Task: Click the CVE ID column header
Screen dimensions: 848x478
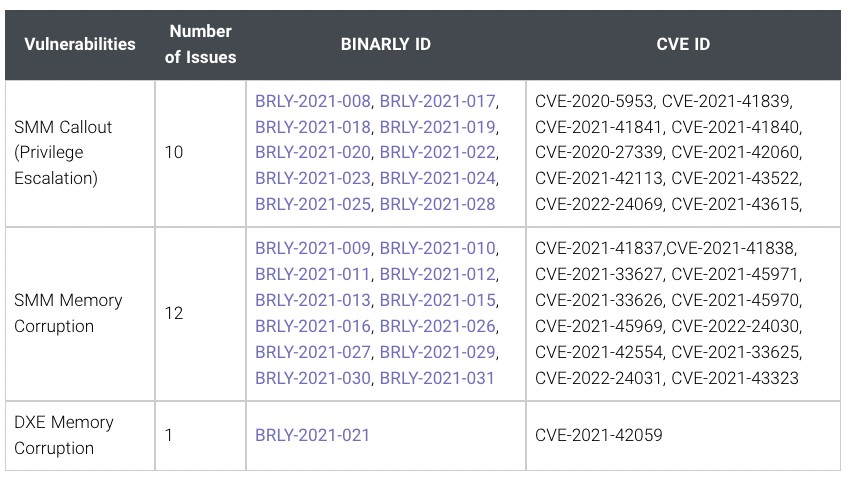Action: tap(684, 44)
